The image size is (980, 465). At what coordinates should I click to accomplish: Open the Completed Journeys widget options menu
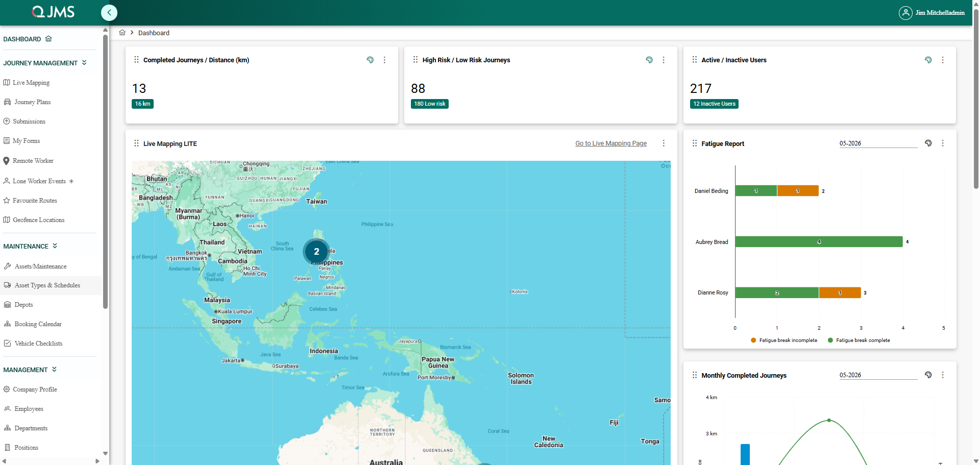tap(385, 60)
